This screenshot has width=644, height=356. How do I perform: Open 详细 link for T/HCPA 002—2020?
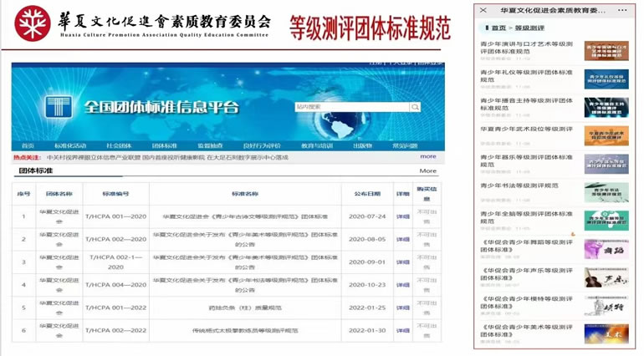click(403, 239)
